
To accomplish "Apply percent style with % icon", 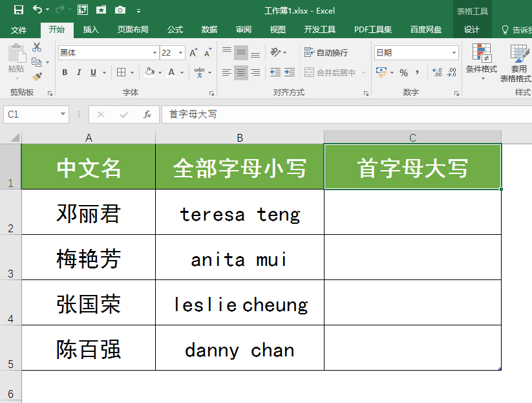I will click(x=403, y=72).
